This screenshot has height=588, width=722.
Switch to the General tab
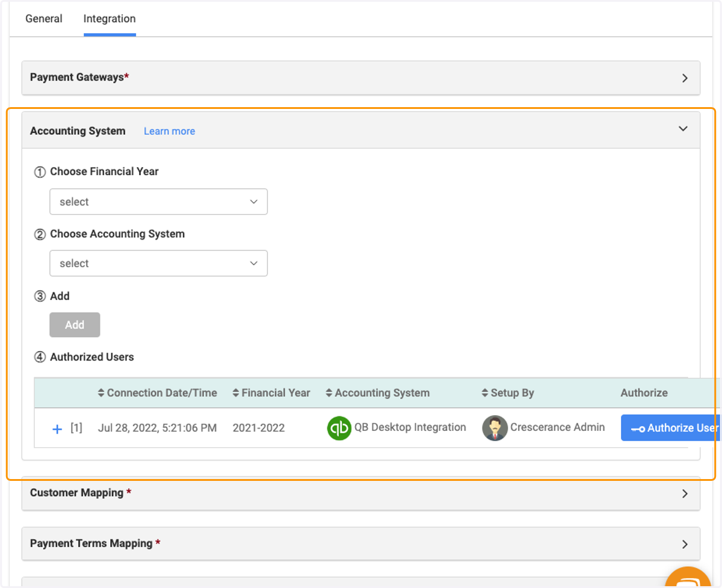point(44,19)
